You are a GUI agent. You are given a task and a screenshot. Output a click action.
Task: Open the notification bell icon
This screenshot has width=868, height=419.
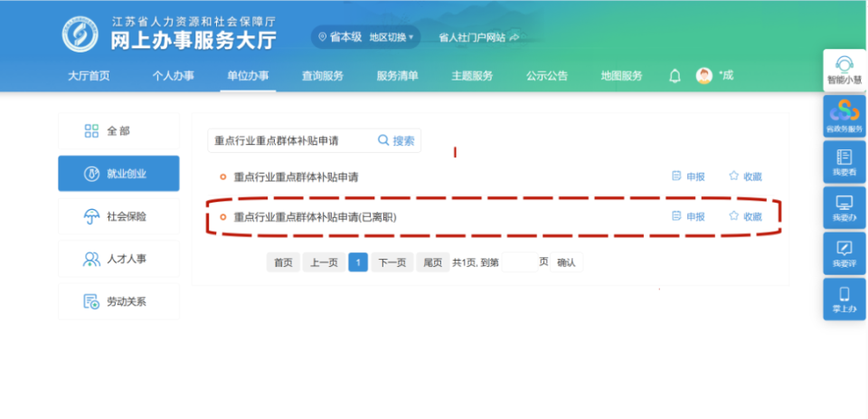[675, 76]
